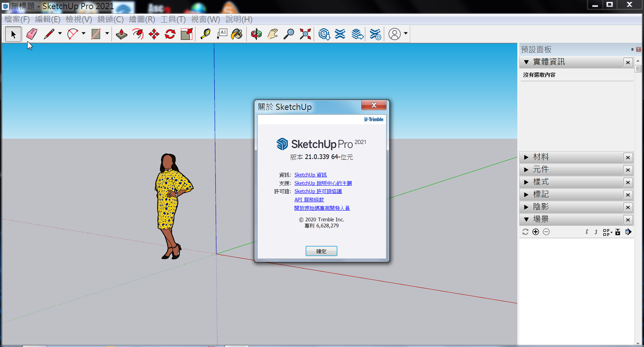Click the user account sign-in icon
This screenshot has width=644, height=347.
coord(395,34)
